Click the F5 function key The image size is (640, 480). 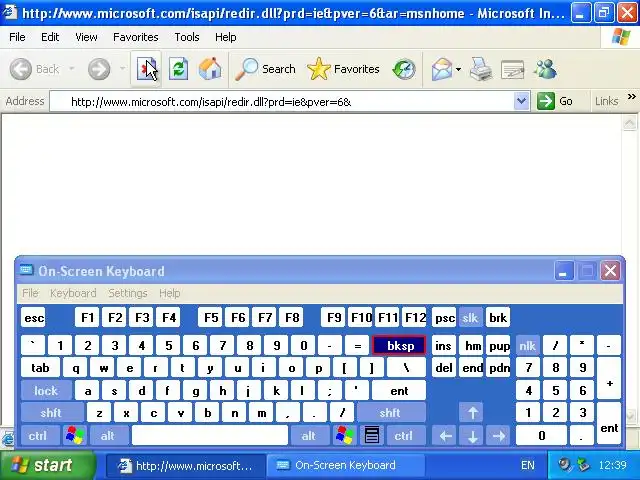tap(211, 318)
